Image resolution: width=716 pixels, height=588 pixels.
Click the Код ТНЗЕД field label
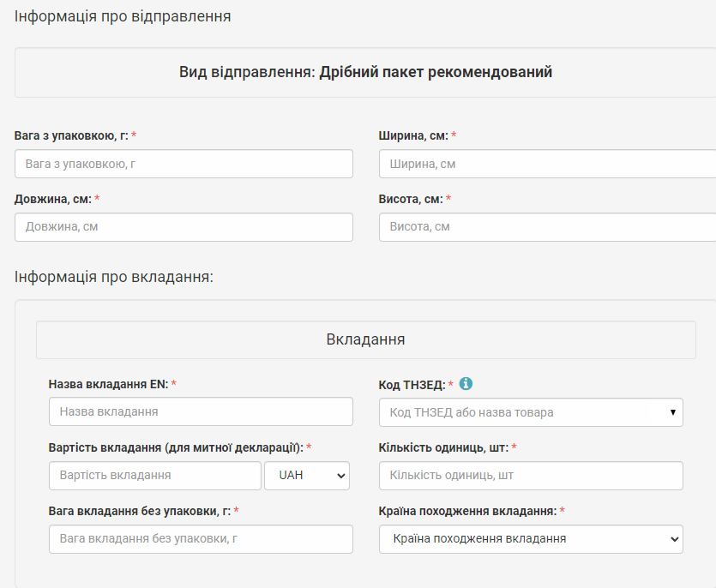(412, 385)
